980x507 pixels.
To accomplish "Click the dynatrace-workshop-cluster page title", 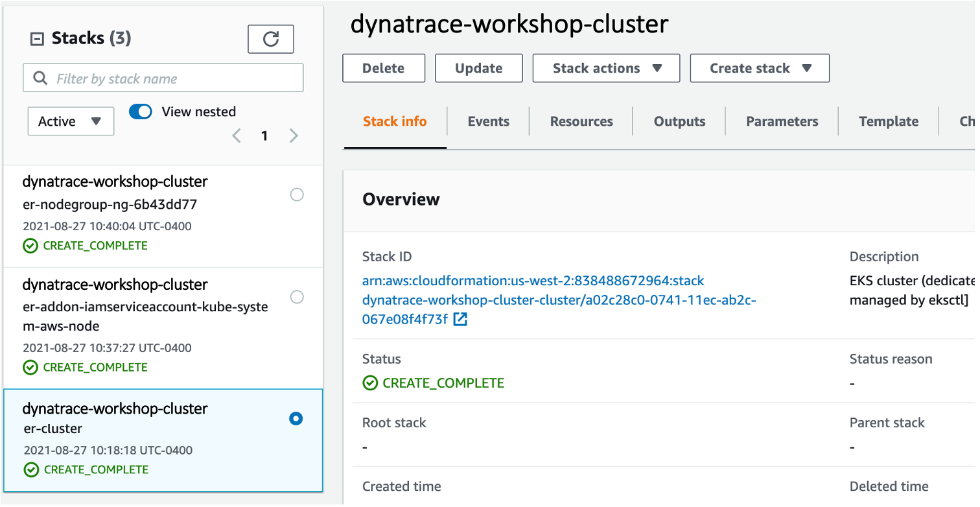I will point(509,24).
